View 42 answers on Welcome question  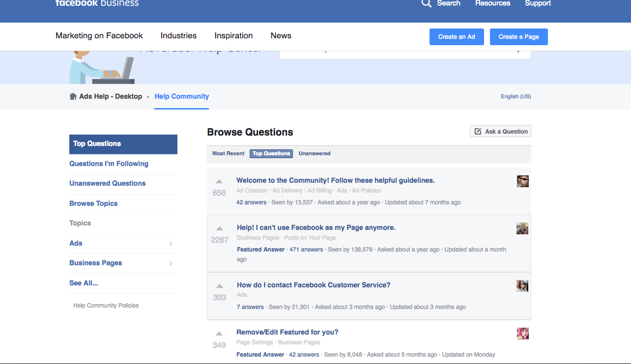pos(252,202)
